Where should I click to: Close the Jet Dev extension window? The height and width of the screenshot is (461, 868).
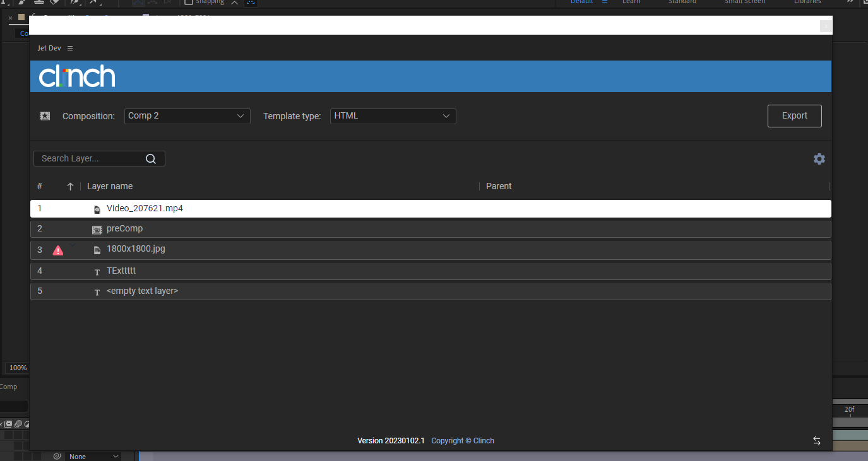[825, 26]
